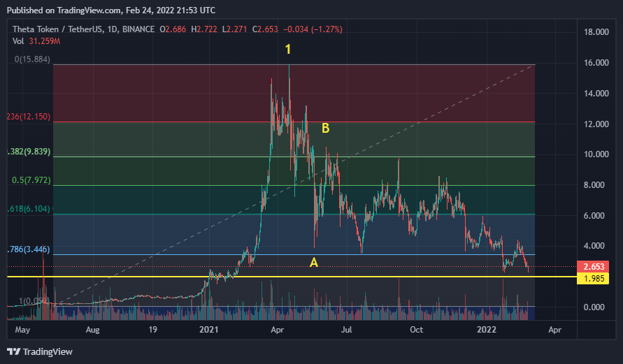Click the open value O2.686
This screenshot has width=623, height=364.
[173, 29]
